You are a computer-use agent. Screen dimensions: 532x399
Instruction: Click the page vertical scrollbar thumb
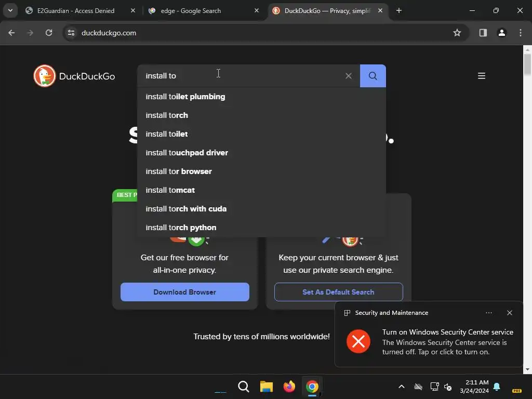pos(528,64)
